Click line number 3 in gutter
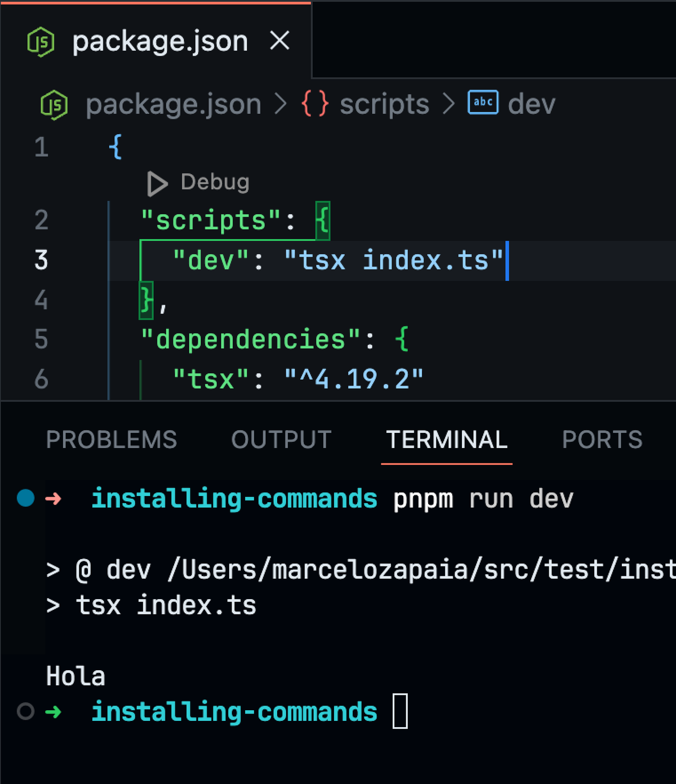This screenshot has width=676, height=784. coord(41,260)
